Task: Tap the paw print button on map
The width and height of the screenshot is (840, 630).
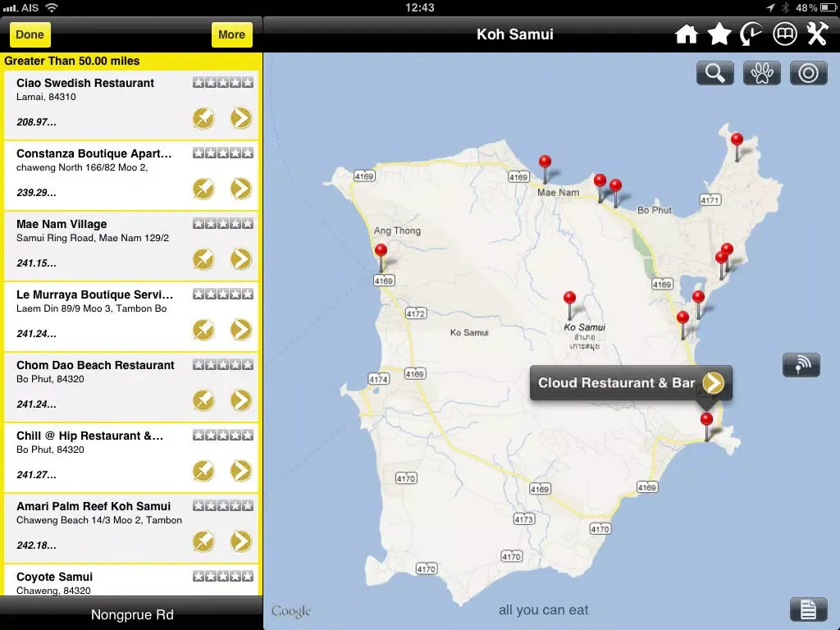Action: pyautogui.click(x=762, y=73)
